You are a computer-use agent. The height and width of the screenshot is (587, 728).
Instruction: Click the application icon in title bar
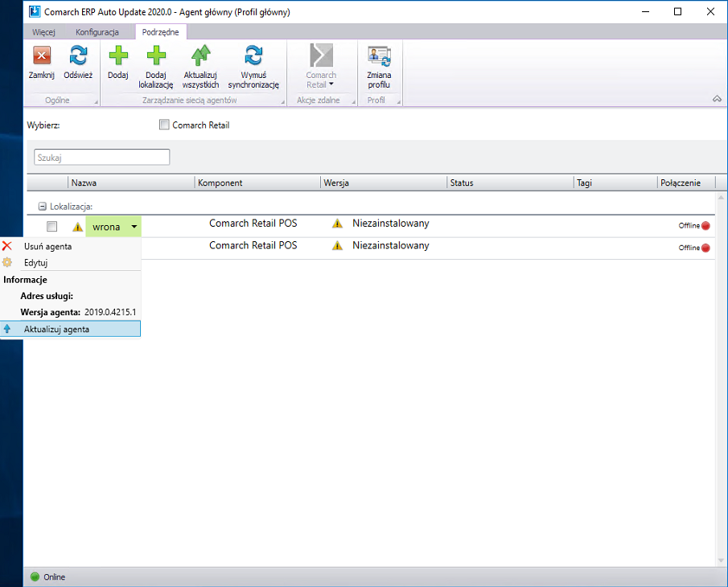(35, 11)
